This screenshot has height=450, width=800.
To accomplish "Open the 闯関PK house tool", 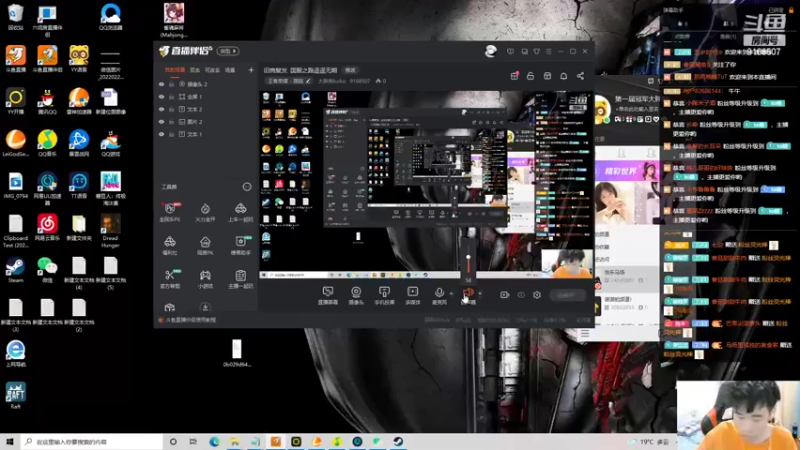I will [205, 245].
